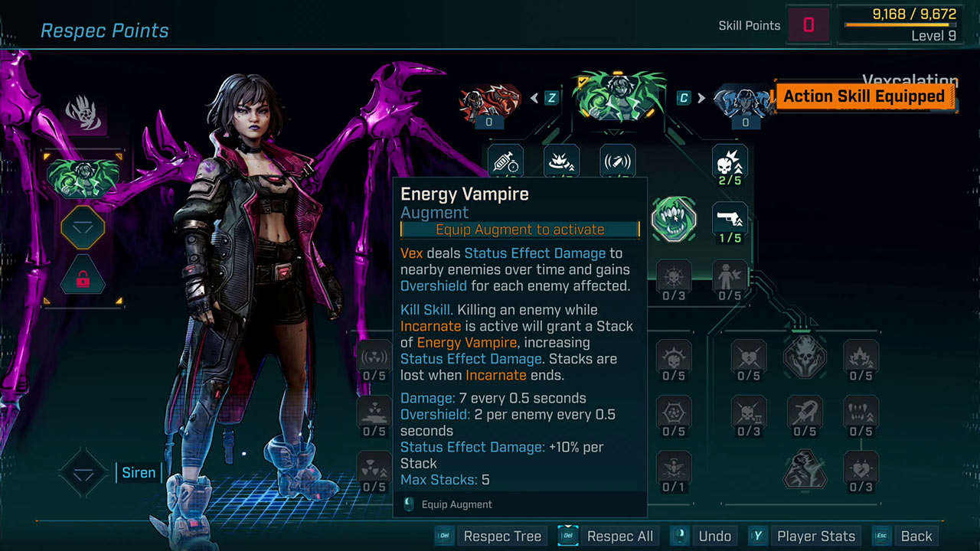Screen dimensions: 980x551
Task: Click the Undo button
Action: [704, 536]
